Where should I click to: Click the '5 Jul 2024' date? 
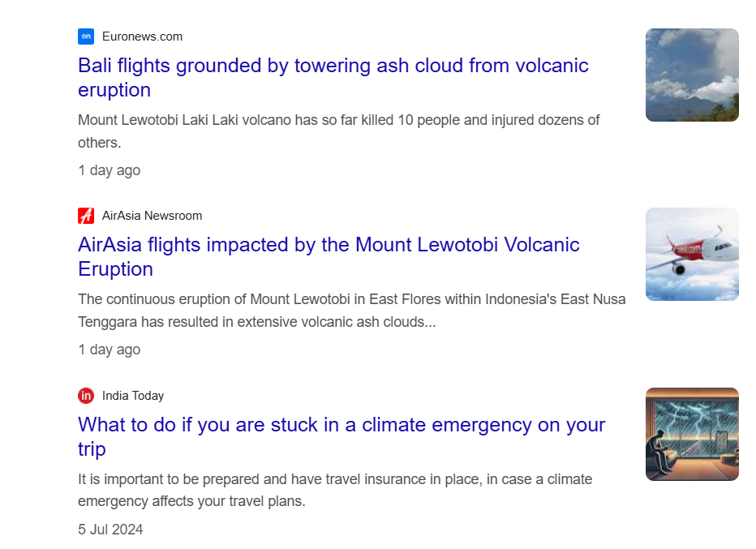(110, 530)
